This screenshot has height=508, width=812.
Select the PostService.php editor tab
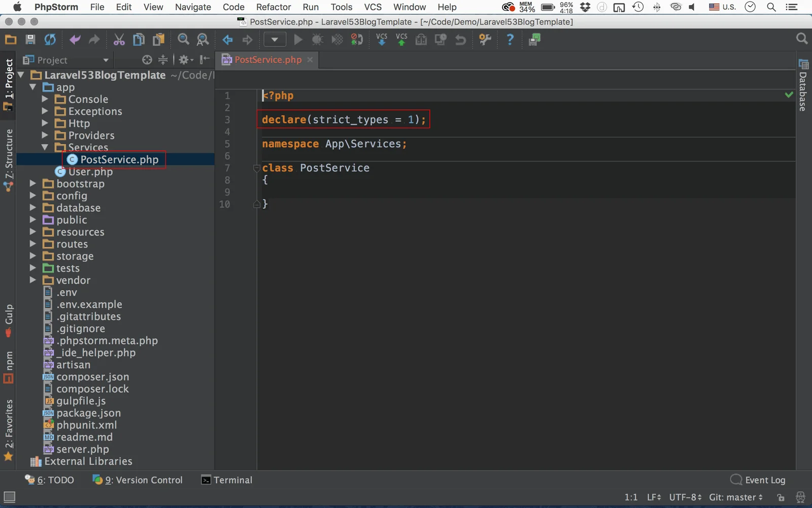[267, 60]
